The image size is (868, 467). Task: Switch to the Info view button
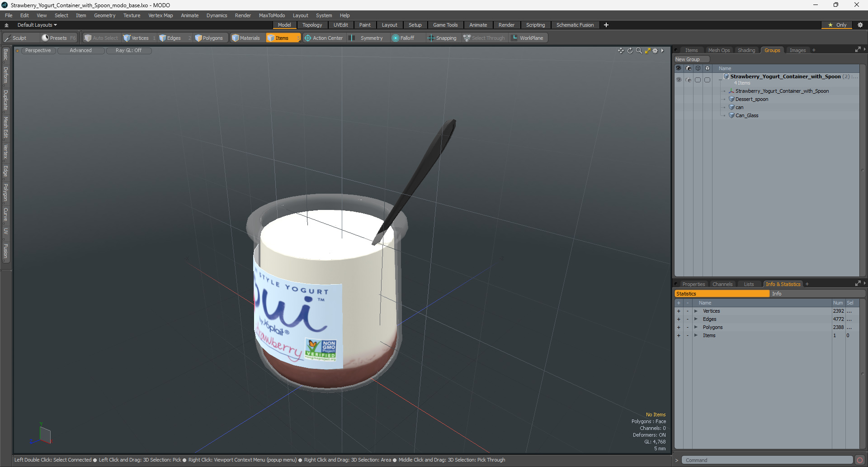tap(817, 294)
